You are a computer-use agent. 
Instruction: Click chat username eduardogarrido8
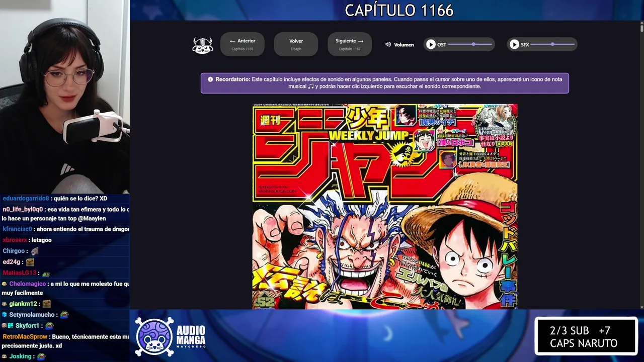pyautogui.click(x=26, y=199)
